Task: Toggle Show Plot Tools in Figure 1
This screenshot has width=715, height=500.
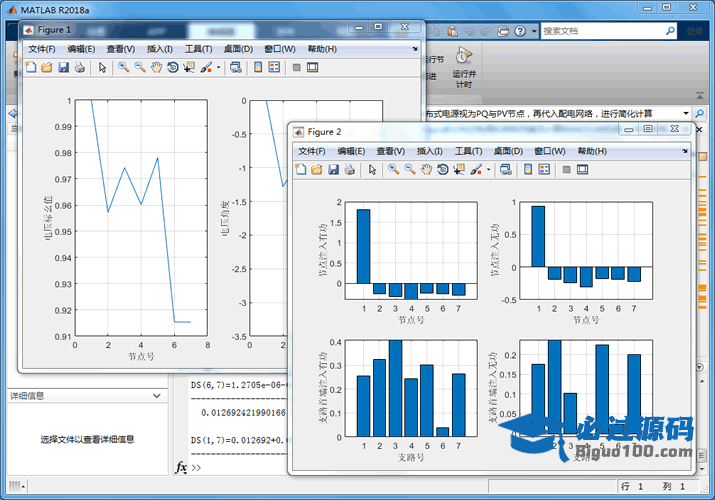Action: pos(312,67)
